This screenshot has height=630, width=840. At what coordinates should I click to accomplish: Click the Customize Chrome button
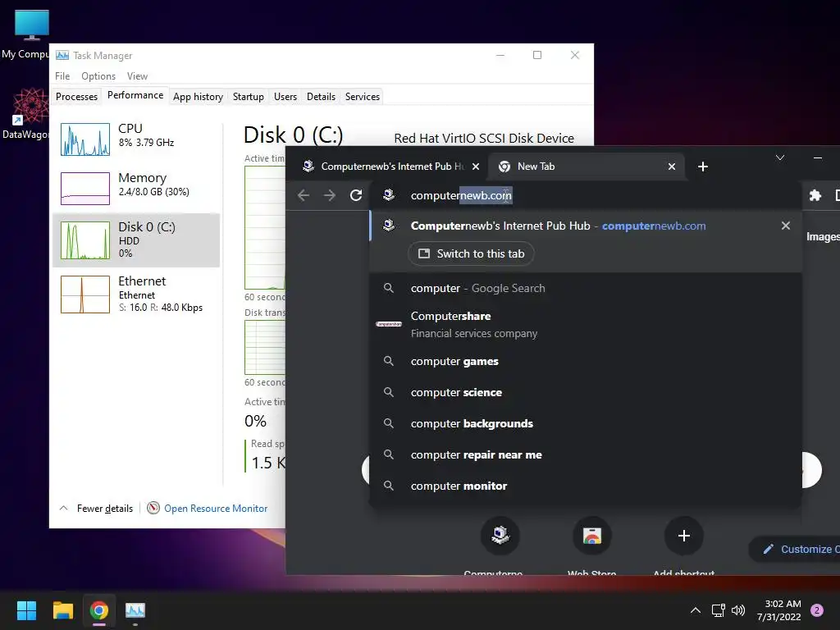pos(796,549)
